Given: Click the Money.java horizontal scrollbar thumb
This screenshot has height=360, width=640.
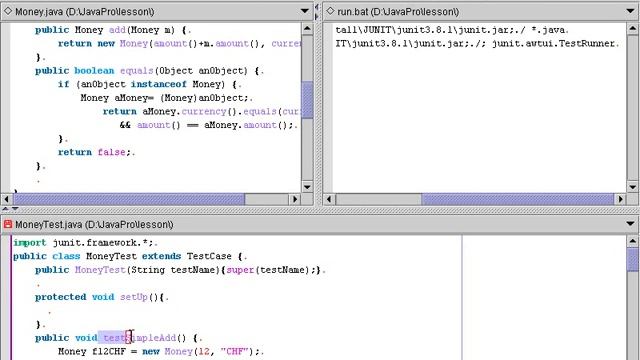Looking at the screenshot, I should 129,199.
